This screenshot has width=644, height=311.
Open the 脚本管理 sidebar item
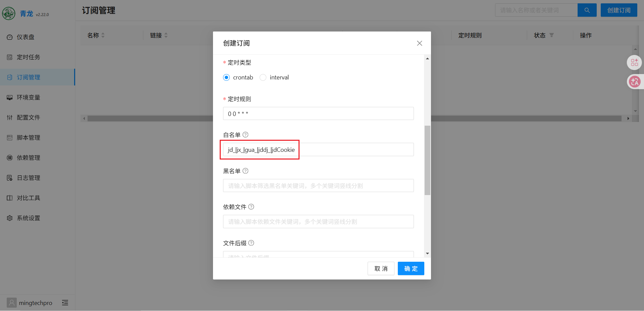pyautogui.click(x=38, y=137)
